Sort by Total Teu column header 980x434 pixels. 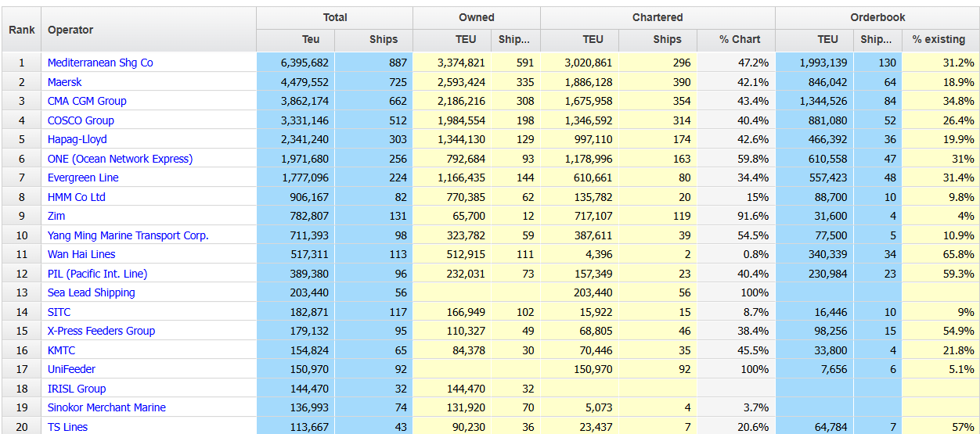pos(296,40)
